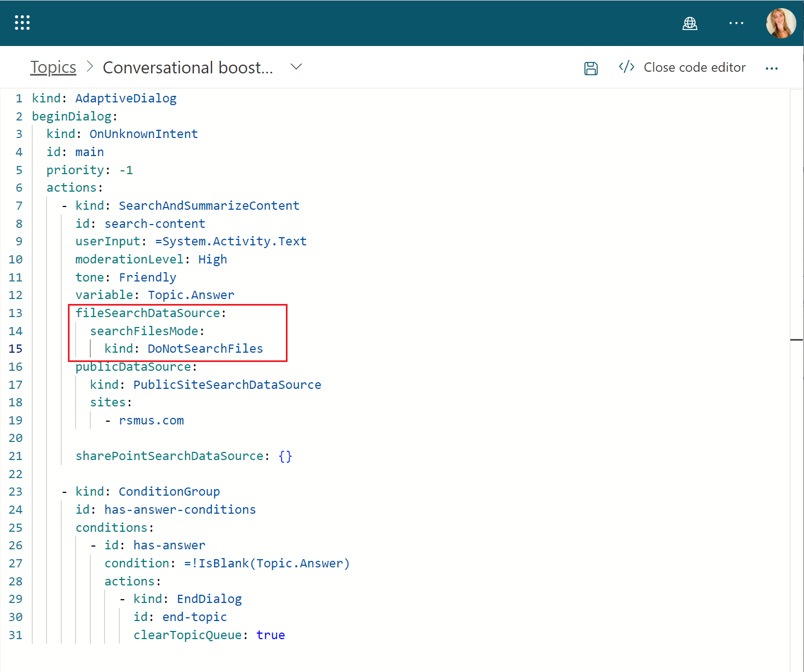Click conditions: key on line 25

coord(114,527)
